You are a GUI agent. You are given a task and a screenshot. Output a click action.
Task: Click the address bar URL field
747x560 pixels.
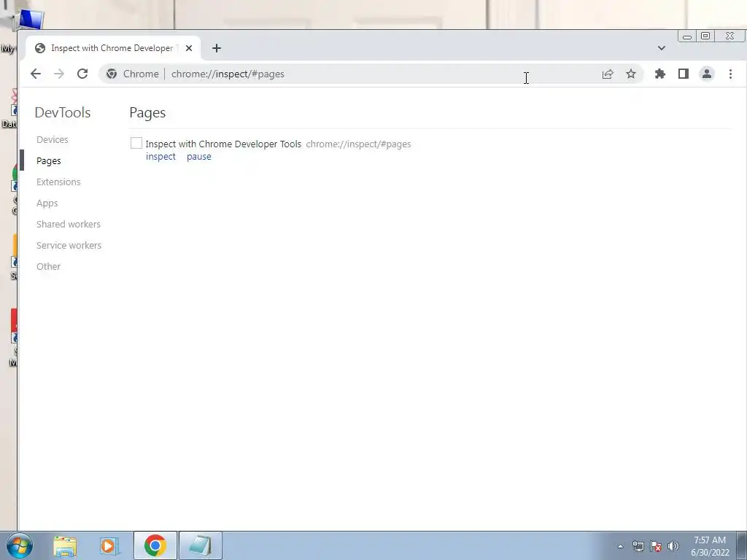tap(371, 74)
